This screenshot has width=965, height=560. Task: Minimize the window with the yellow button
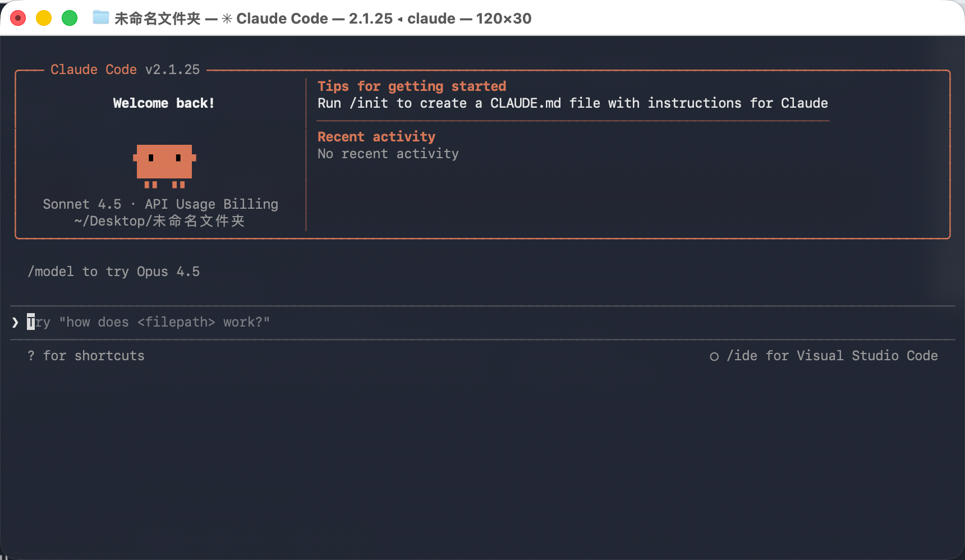click(x=44, y=19)
